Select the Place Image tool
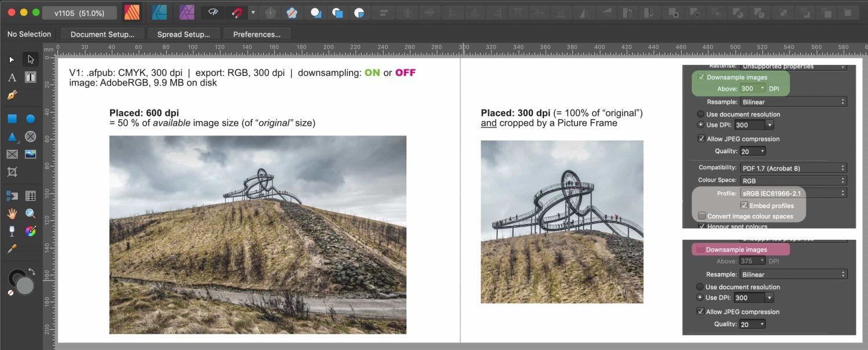 coord(30,154)
